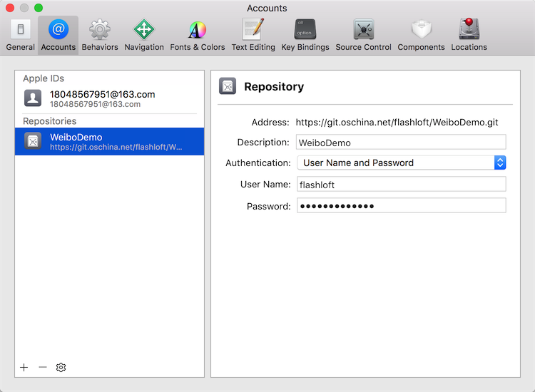
Task: Click the Apple IDs section header
Action: (44, 78)
